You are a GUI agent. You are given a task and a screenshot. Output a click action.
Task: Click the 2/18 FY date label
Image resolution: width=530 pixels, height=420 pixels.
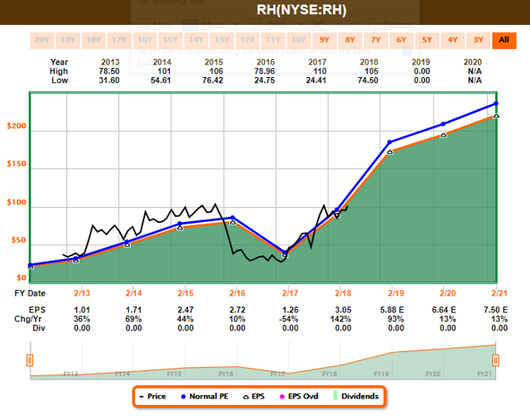point(343,293)
